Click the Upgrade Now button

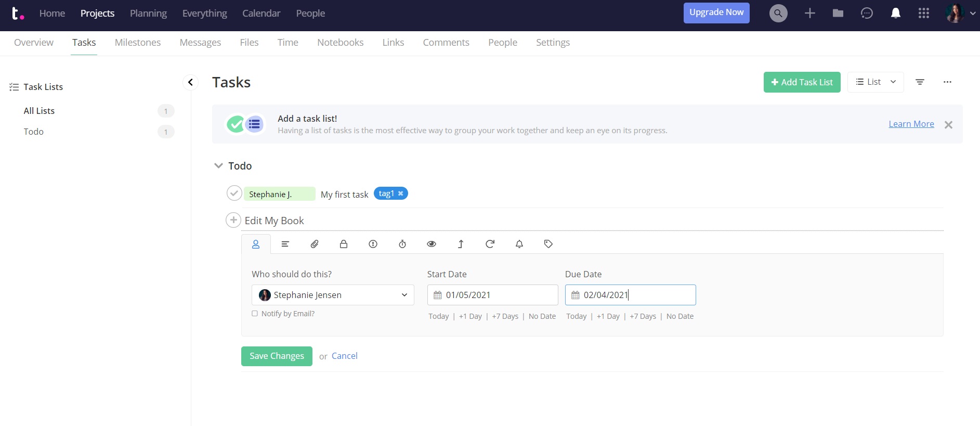pyautogui.click(x=716, y=12)
